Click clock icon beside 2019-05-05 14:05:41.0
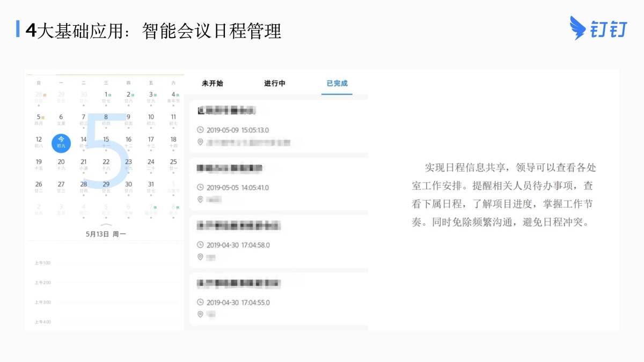Image resolution: width=644 pixels, height=362 pixels. 201,187
